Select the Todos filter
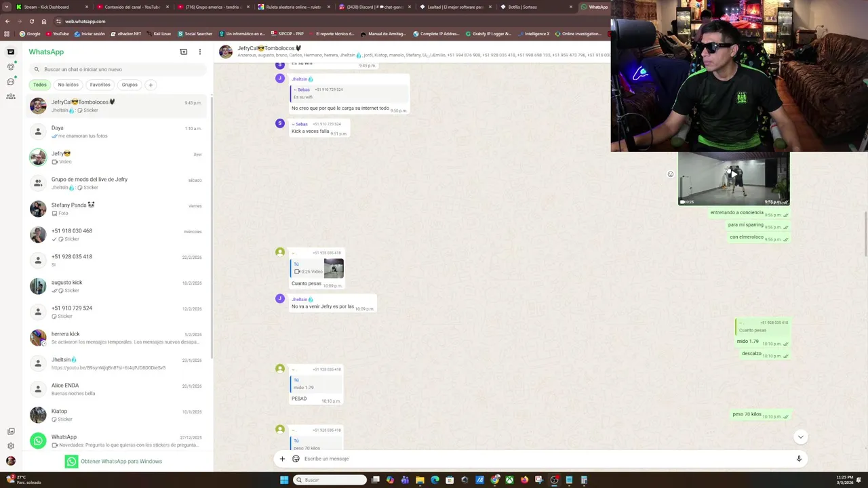This screenshot has height=488, width=868. click(x=40, y=85)
